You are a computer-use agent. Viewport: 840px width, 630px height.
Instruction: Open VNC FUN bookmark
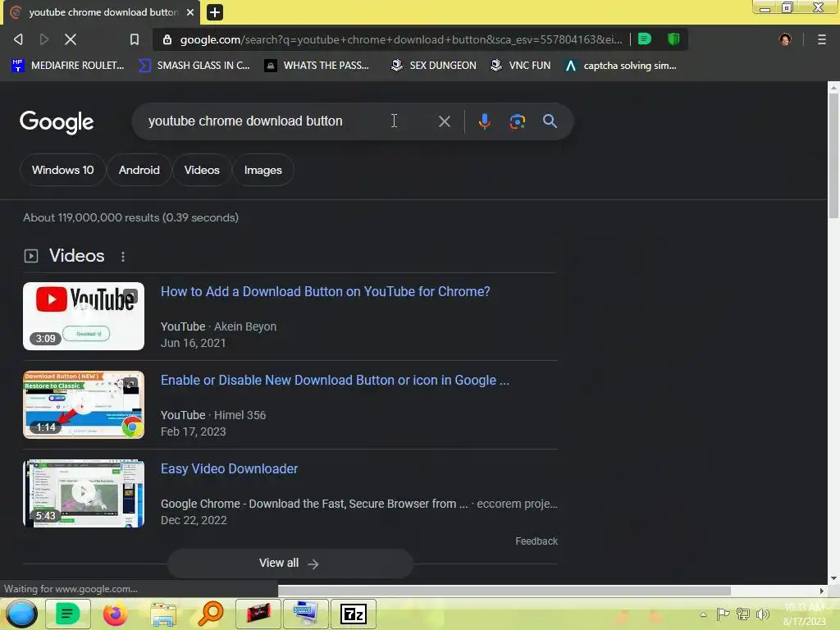point(521,66)
